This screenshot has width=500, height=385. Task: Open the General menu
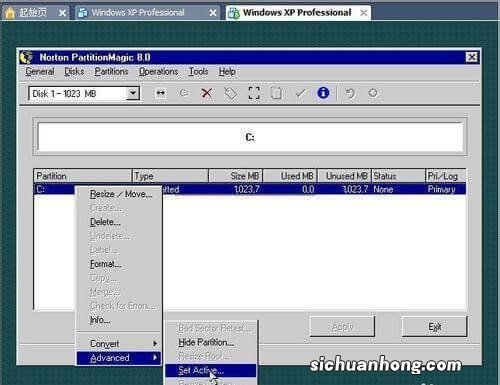(x=40, y=72)
